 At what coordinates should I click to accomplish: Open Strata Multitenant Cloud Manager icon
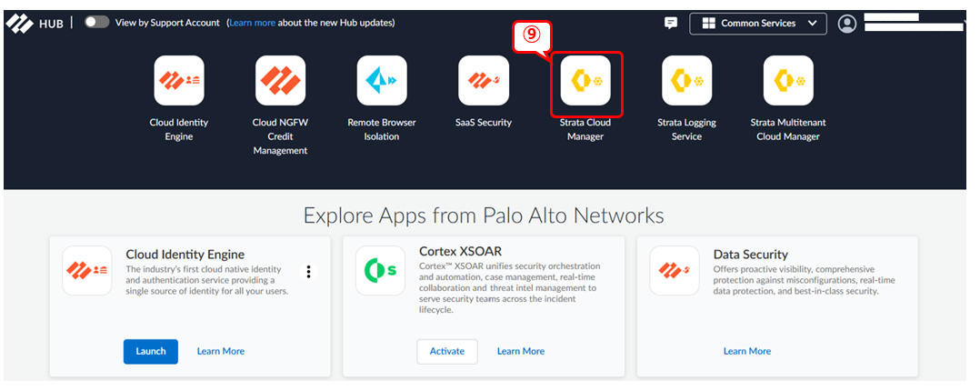788,81
